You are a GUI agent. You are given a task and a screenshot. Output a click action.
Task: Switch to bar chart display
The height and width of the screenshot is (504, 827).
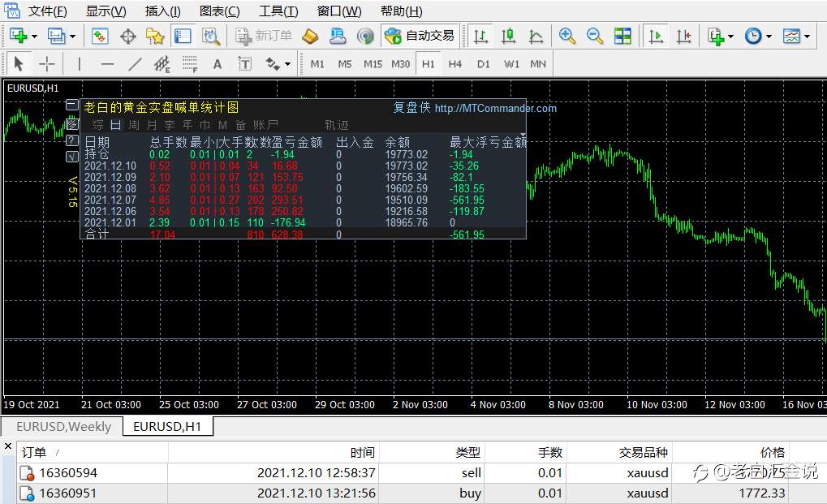(x=480, y=36)
